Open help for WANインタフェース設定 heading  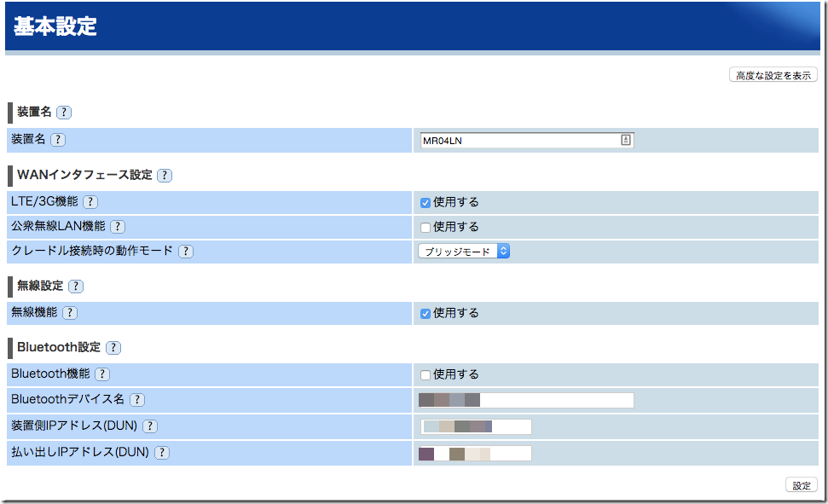point(165,175)
